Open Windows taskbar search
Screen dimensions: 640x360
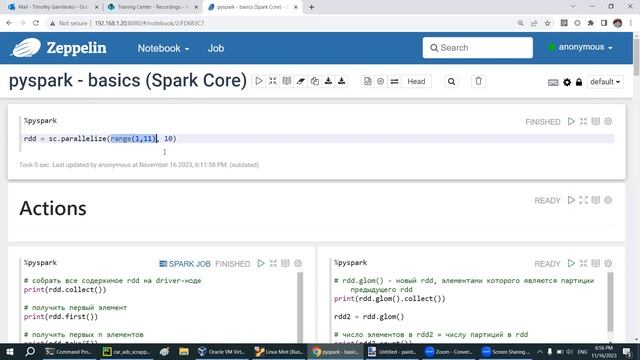[x=30, y=351]
